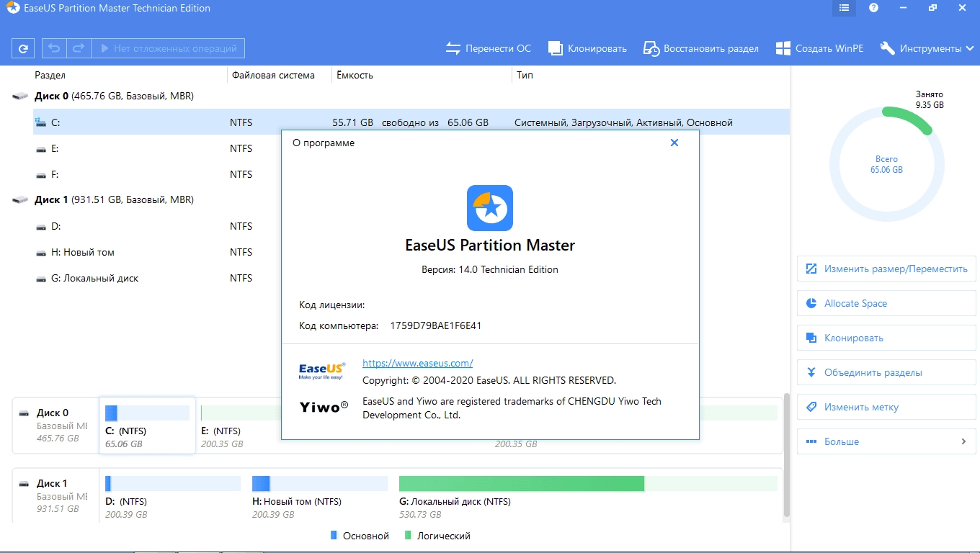Click H: Новый том block in disk map

pyautogui.click(x=320, y=498)
